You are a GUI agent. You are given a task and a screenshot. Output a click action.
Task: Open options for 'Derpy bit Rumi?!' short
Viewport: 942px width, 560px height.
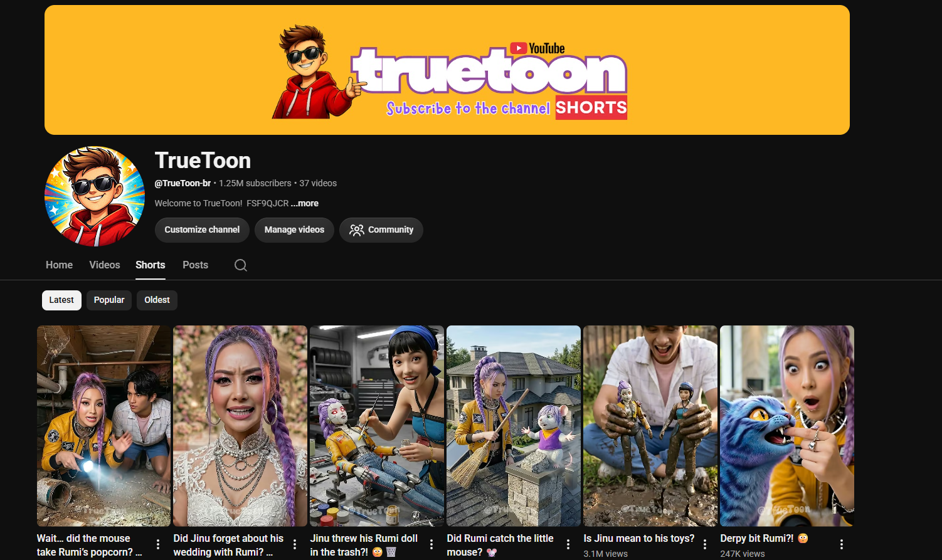point(842,544)
